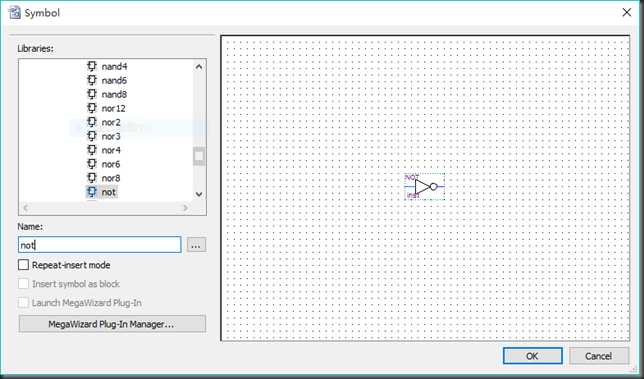Viewport: 644px width, 379px height.
Task: Click the nor8 symbol icon
Action: 92,178
